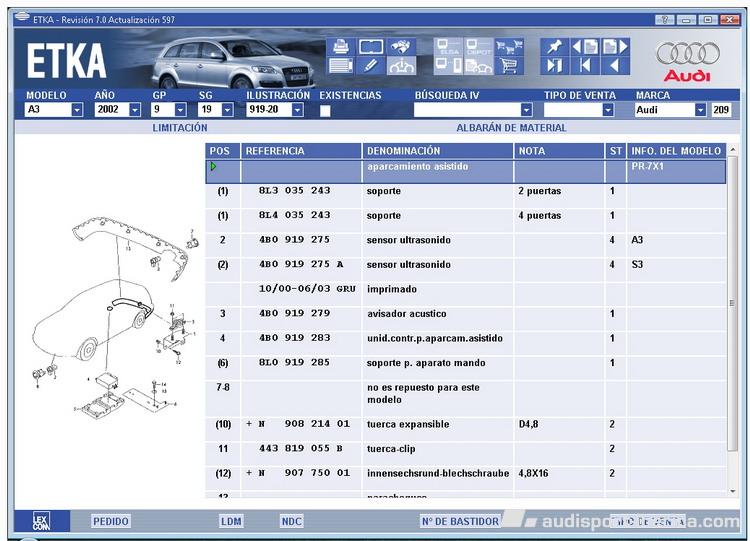Open the MARCA dropdown arrow

pyautogui.click(x=700, y=110)
